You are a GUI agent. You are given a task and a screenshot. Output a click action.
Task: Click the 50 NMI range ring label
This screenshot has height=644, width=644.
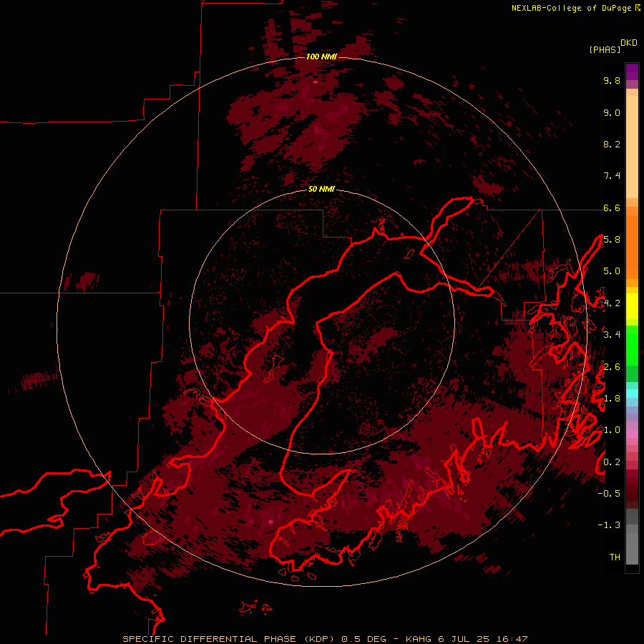(321, 190)
